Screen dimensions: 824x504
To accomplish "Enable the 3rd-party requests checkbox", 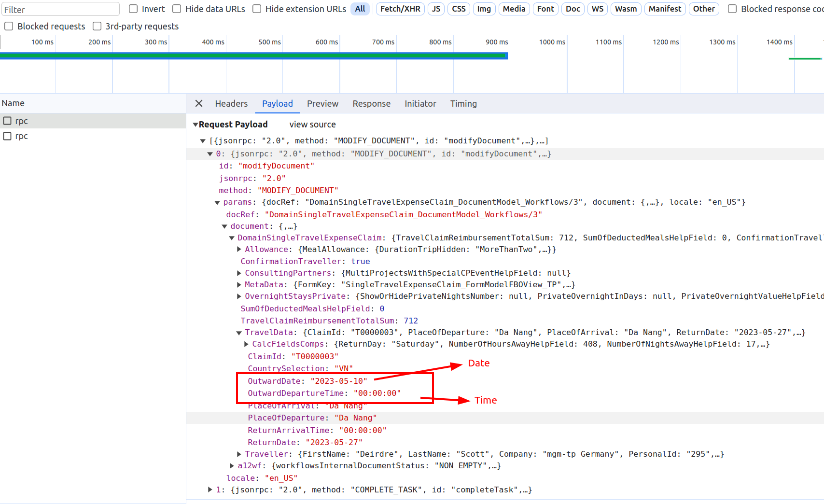I will [x=97, y=26].
